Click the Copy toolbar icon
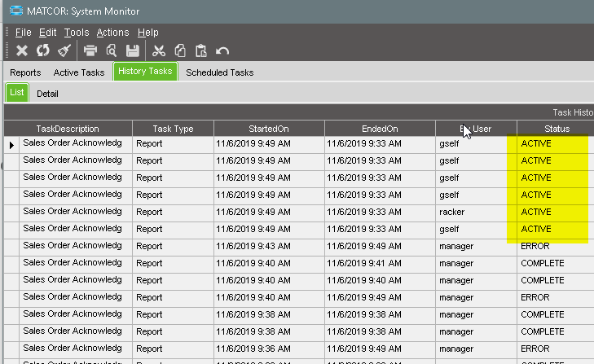Image resolution: width=594 pixels, height=364 pixels. pyautogui.click(x=180, y=50)
